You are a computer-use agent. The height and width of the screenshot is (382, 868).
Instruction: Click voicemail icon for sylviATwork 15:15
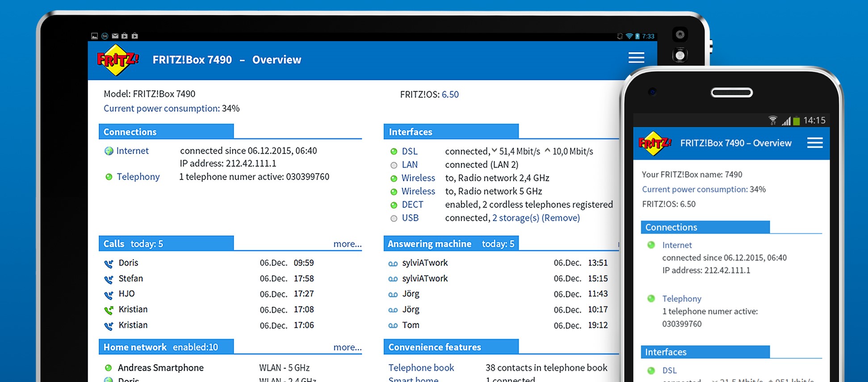(x=393, y=279)
